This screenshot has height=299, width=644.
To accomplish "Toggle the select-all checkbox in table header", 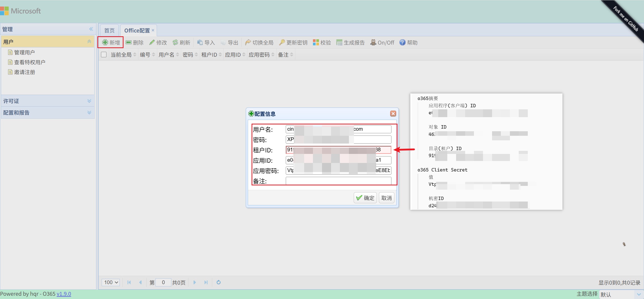I will [x=104, y=55].
